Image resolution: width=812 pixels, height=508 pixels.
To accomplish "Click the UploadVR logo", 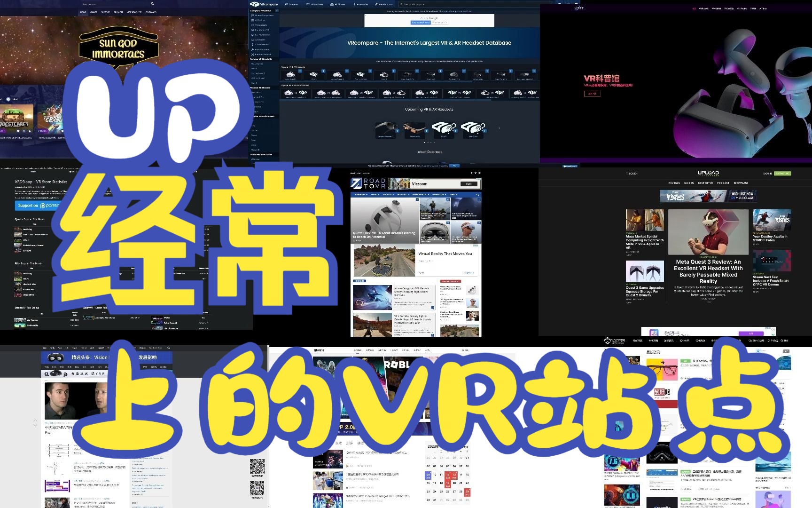I will pos(708,173).
